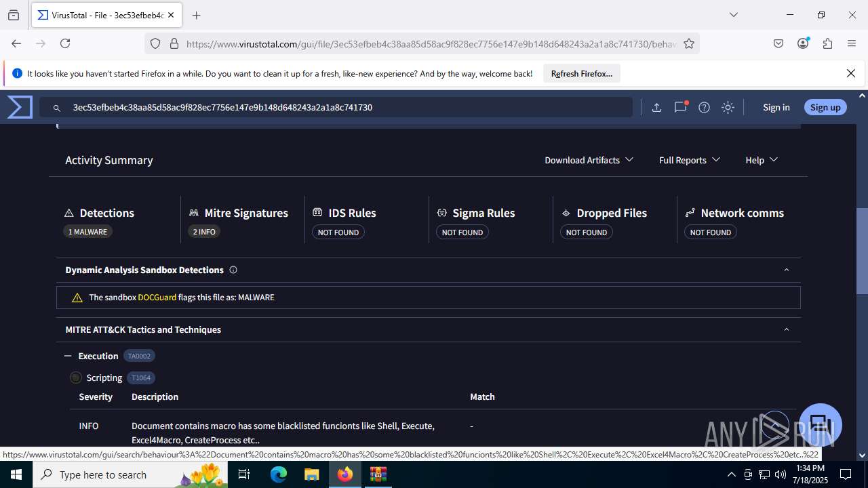Click the VirusTotal hash search field
Viewport: 868px width, 488px height.
[x=336, y=107]
